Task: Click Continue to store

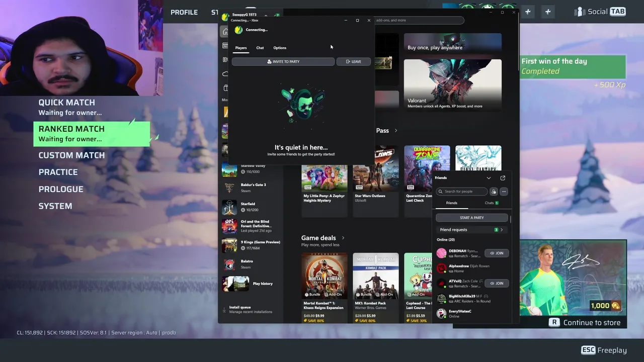Action: click(x=585, y=323)
